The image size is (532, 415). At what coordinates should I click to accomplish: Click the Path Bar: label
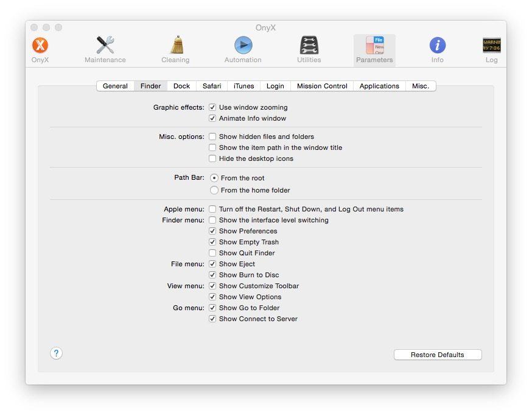coord(189,177)
